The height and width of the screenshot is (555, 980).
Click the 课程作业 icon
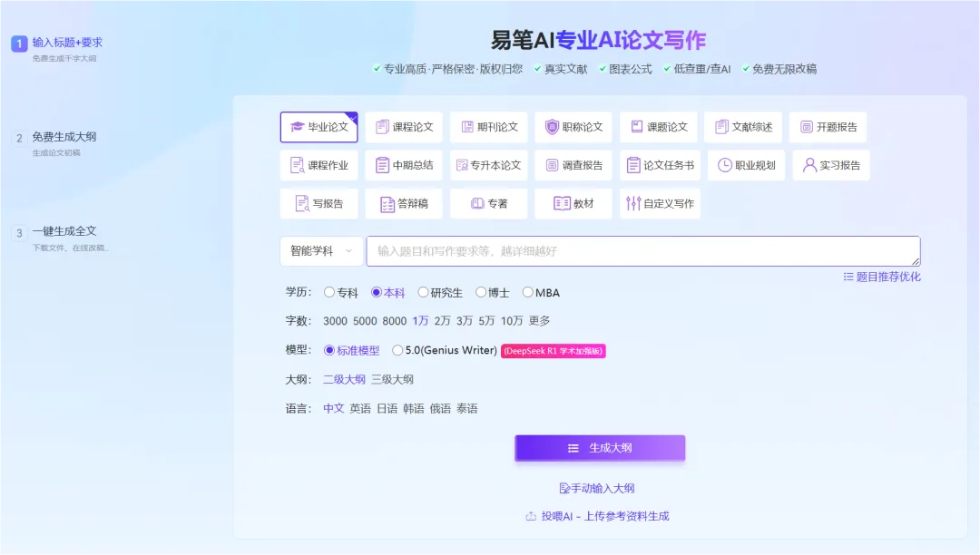coord(297,165)
